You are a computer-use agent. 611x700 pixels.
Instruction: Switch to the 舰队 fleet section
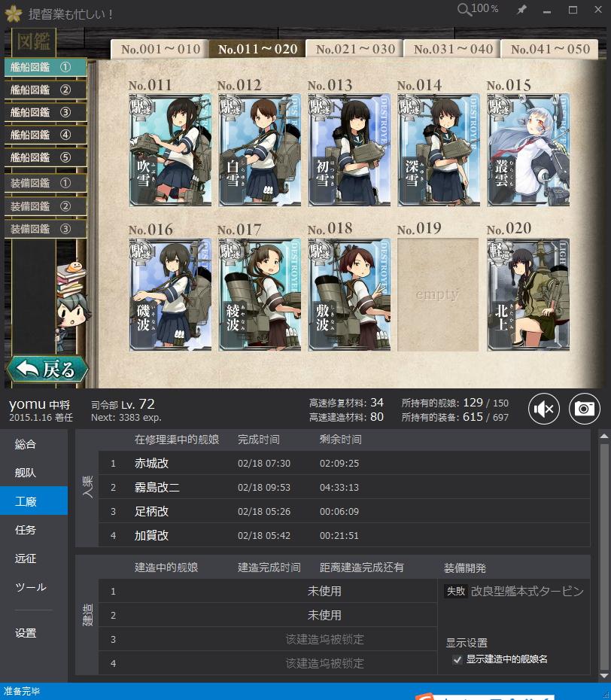click(x=34, y=473)
